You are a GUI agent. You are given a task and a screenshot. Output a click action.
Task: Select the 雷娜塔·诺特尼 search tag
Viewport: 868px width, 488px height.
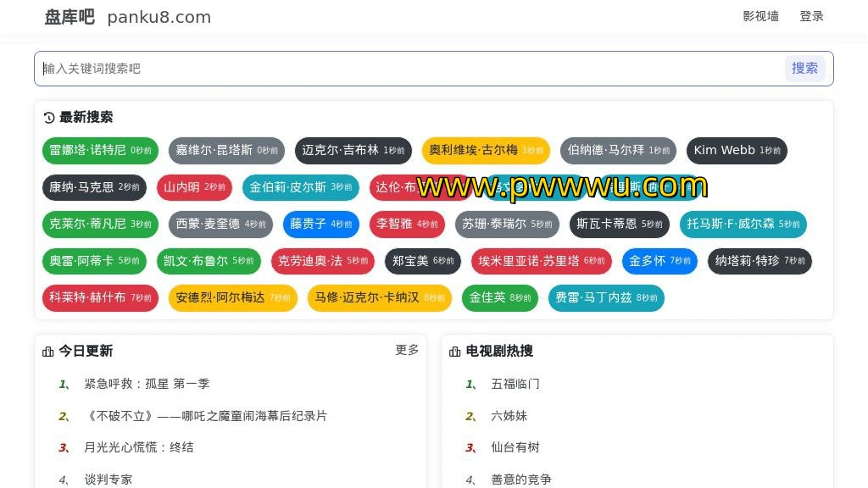(x=100, y=151)
